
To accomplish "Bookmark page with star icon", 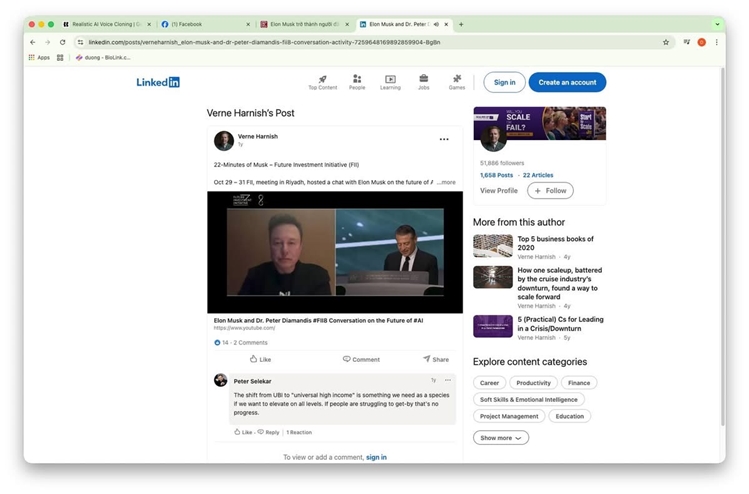I will coord(666,42).
